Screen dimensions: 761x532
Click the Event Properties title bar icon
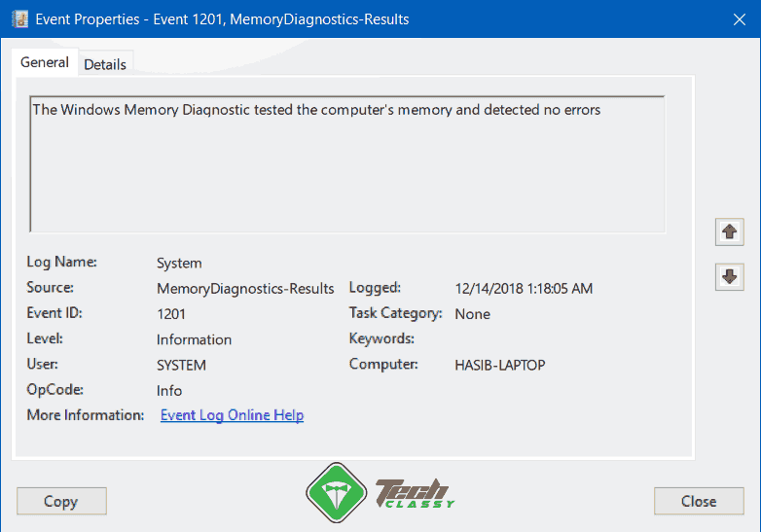coord(19,18)
